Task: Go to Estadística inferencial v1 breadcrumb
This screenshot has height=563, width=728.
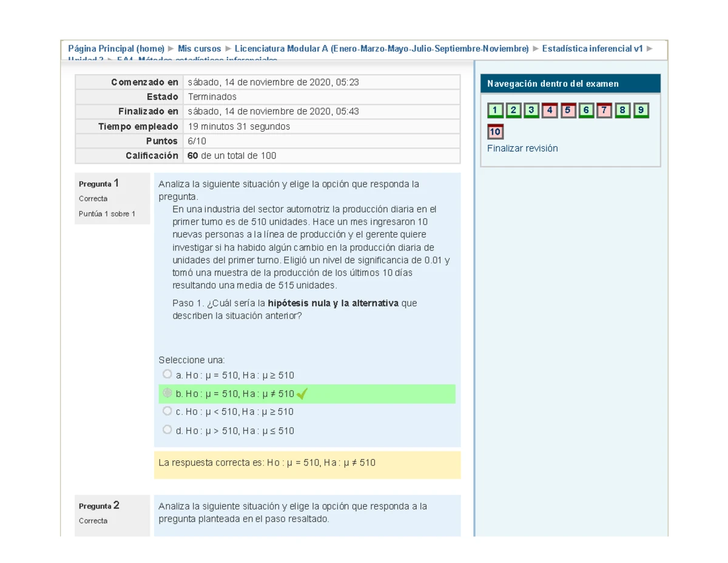Action: coord(592,49)
